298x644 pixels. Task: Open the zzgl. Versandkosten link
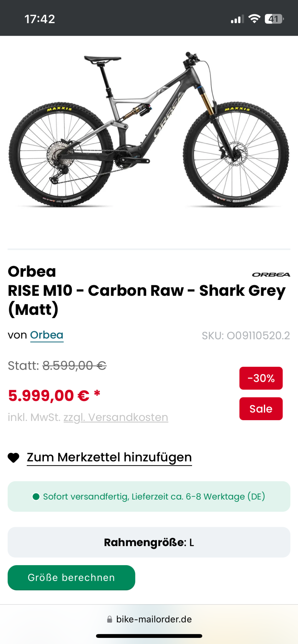tap(116, 417)
